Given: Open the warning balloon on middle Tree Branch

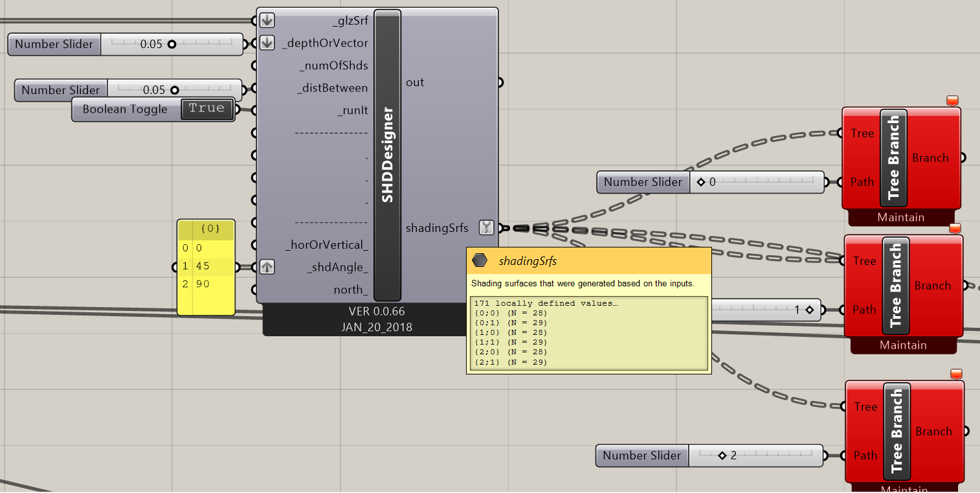Looking at the screenshot, I should (954, 228).
